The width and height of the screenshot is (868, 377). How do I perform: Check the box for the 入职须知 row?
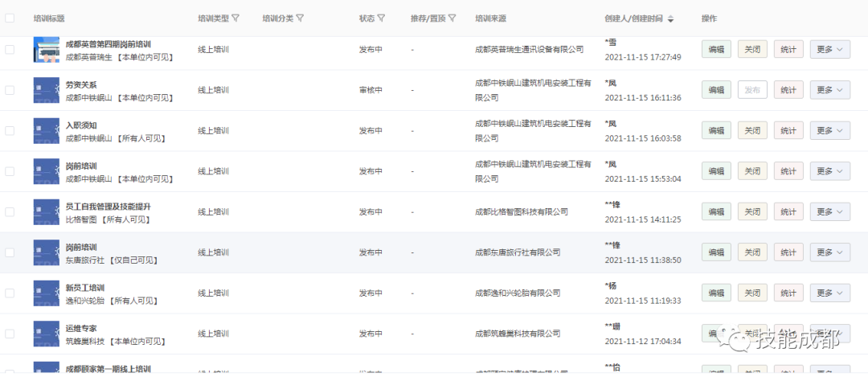[x=10, y=130]
